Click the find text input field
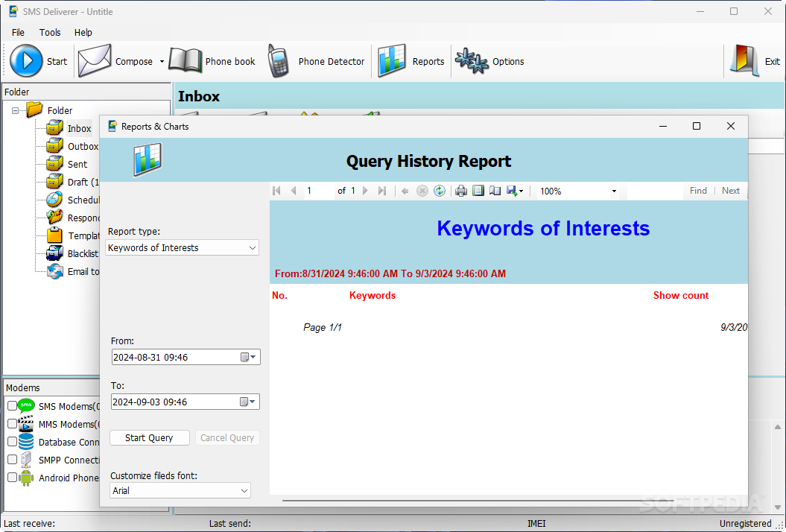Viewport: 786px width, 532px height. pyautogui.click(x=655, y=191)
